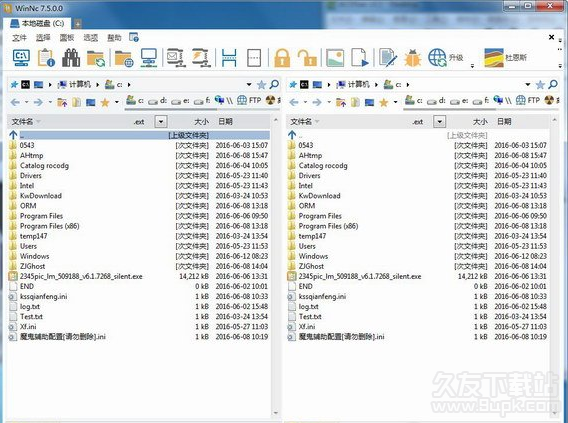
Task: Switch right panel to e: drive
Action: (x=459, y=101)
